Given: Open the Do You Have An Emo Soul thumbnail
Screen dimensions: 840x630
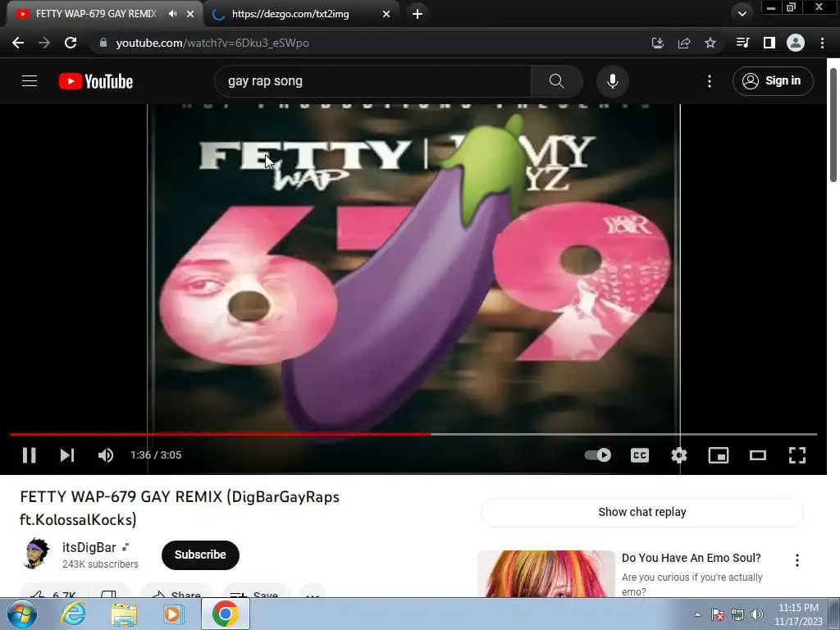Looking at the screenshot, I should (546, 573).
